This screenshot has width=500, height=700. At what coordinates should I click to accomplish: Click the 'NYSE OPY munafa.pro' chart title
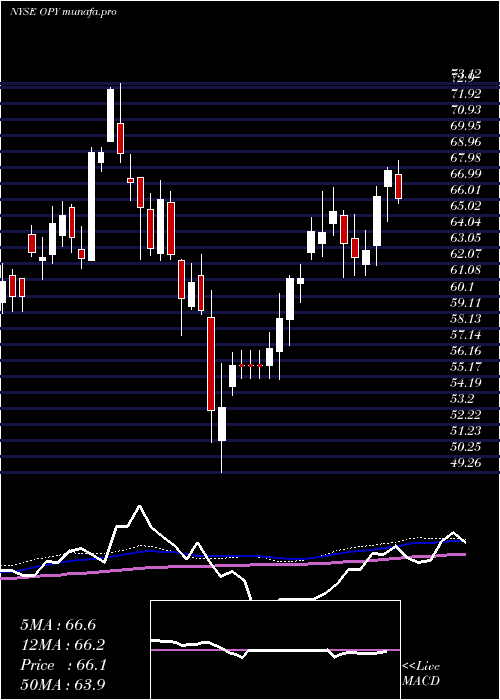[x=63, y=12]
